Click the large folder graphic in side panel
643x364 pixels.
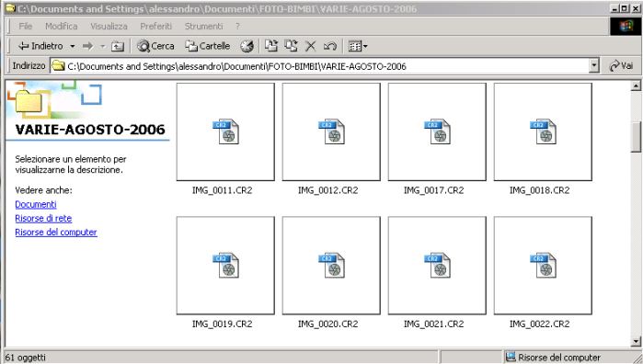click(x=29, y=101)
